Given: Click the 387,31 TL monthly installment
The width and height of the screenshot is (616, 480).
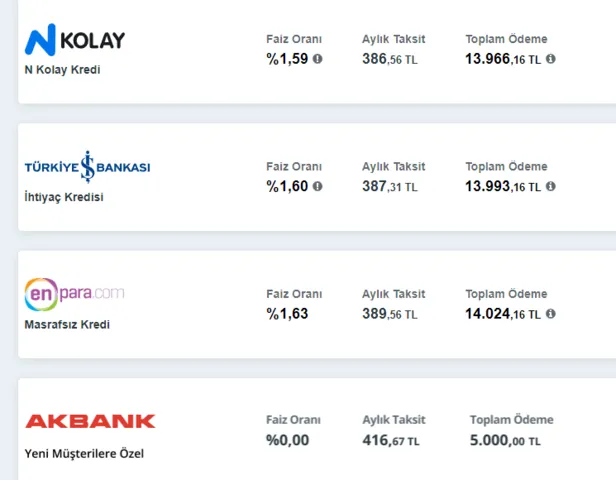Looking at the screenshot, I should [390, 187].
